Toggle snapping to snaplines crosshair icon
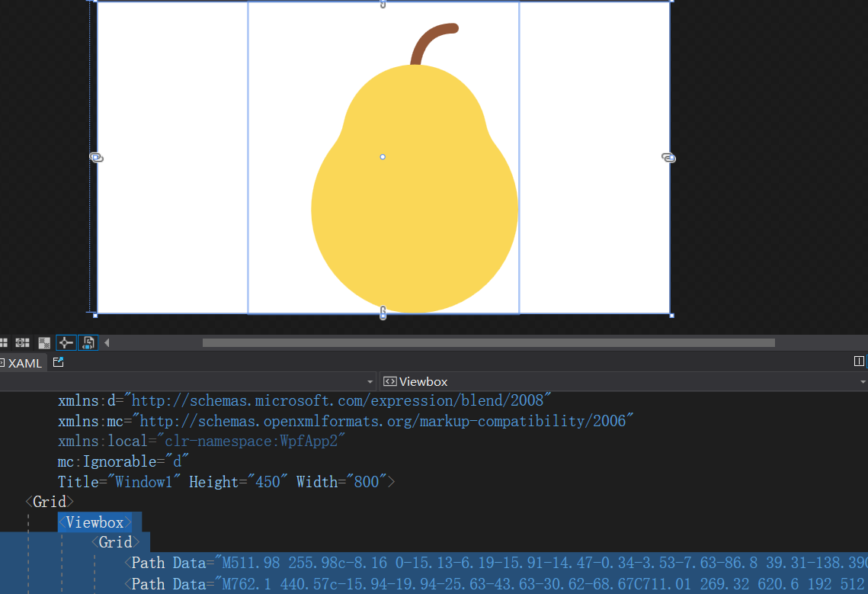This screenshot has width=868, height=594. tap(66, 343)
